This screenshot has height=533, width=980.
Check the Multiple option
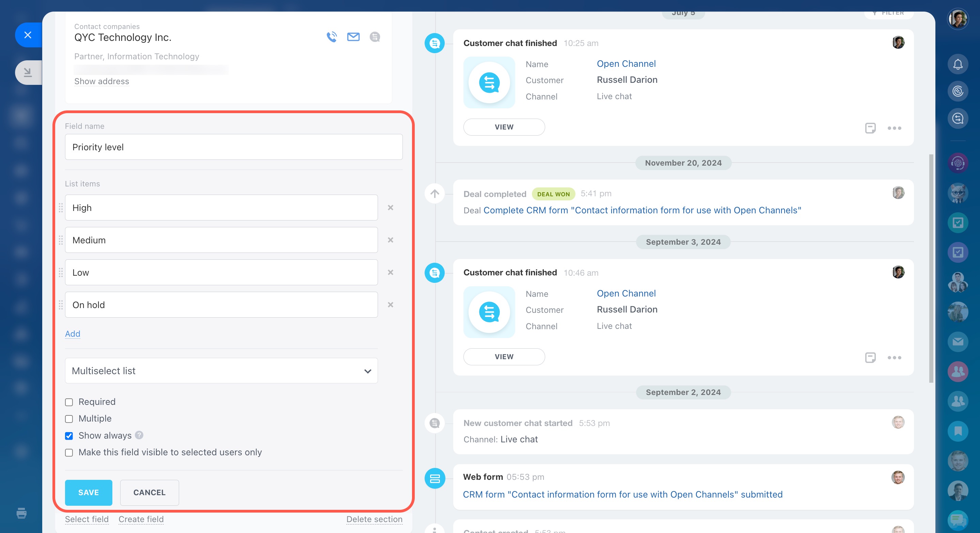(69, 419)
